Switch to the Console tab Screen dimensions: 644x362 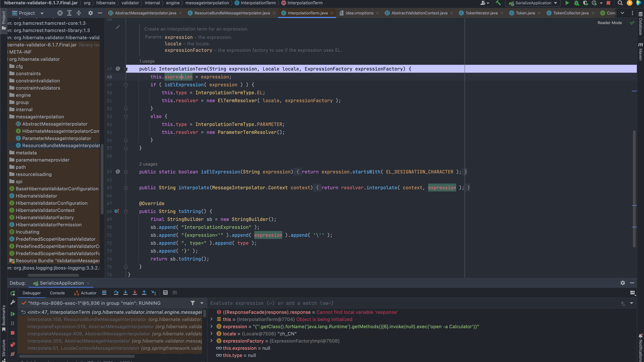(x=57, y=293)
